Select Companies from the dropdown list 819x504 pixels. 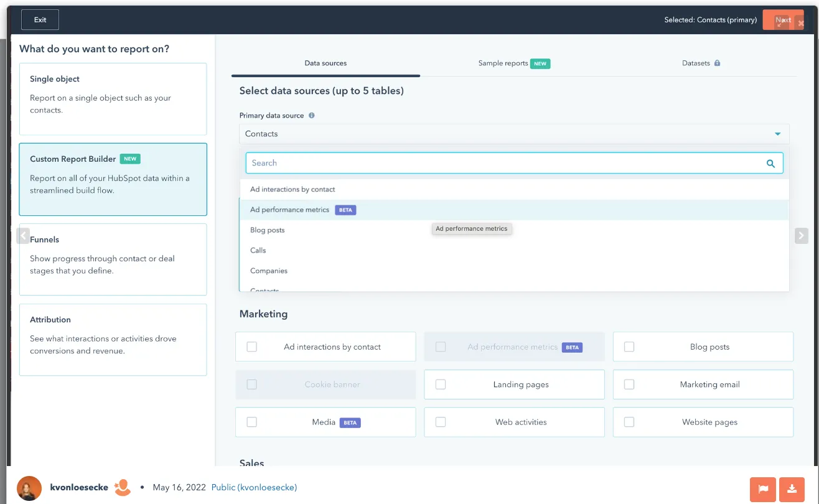coord(268,270)
